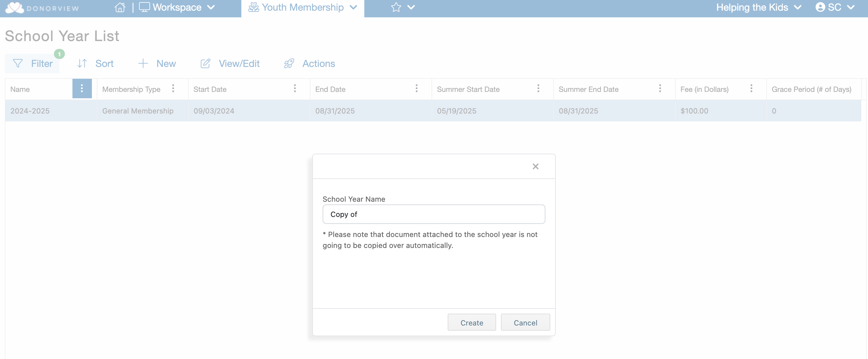868x359 pixels.
Task: Click the DonorView logo
Action: (43, 8)
